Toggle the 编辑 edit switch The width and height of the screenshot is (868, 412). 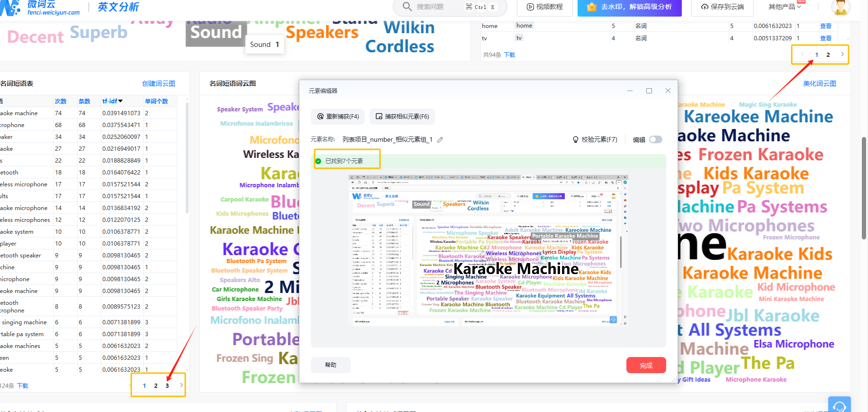pyautogui.click(x=655, y=140)
